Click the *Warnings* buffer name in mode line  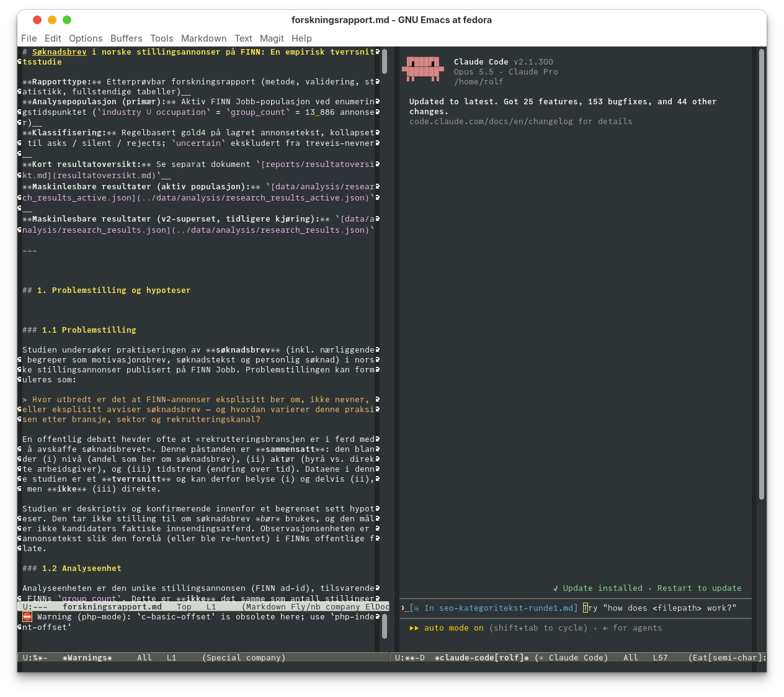coord(87,658)
